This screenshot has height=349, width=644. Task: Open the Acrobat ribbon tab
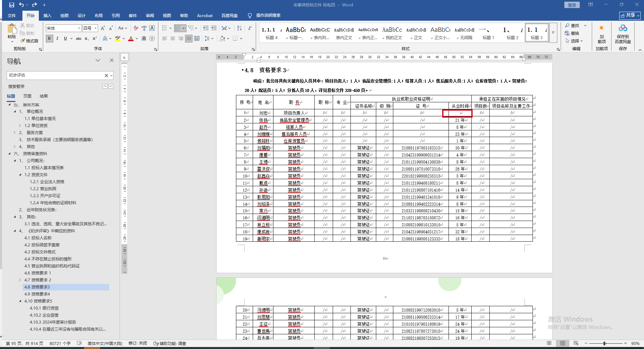(205, 16)
